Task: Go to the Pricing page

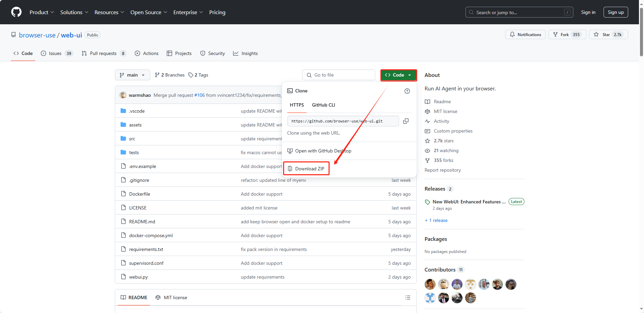Action: pyautogui.click(x=217, y=12)
